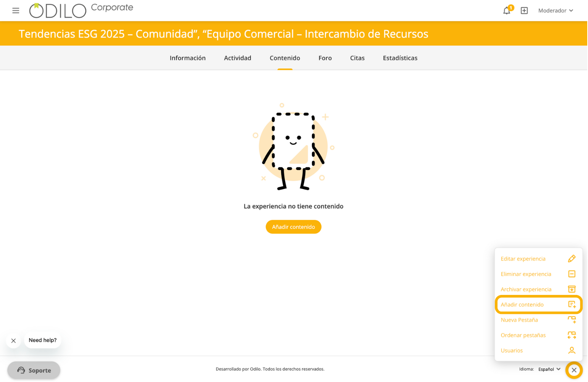Image resolution: width=588 pixels, height=382 pixels.
Task: Select the Estadísticas tab
Action: 400,58
